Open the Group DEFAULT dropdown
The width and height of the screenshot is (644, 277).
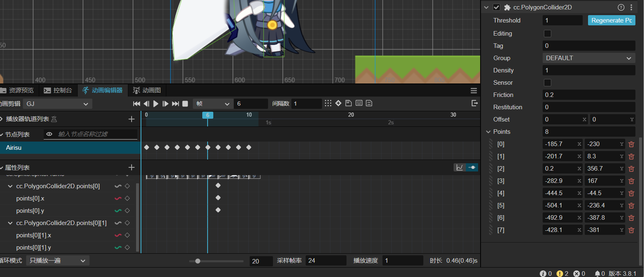[589, 58]
